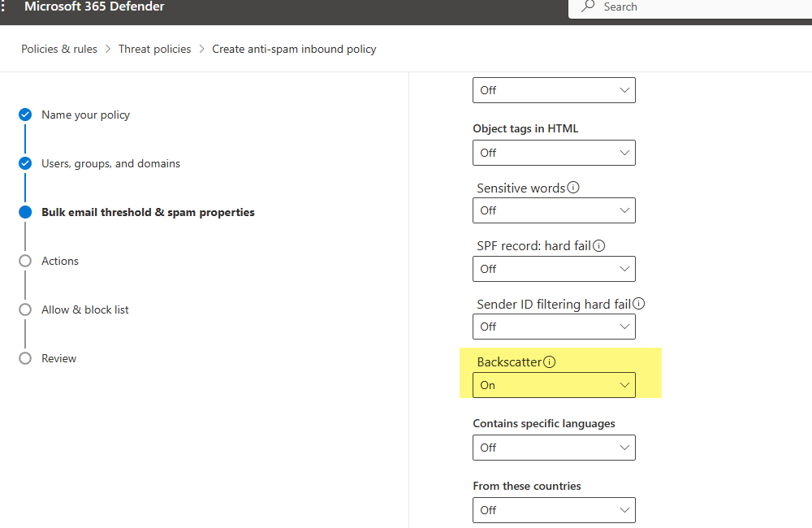This screenshot has width=812, height=528.
Task: Open the Threat policies breadcrumb link
Action: coord(154,49)
